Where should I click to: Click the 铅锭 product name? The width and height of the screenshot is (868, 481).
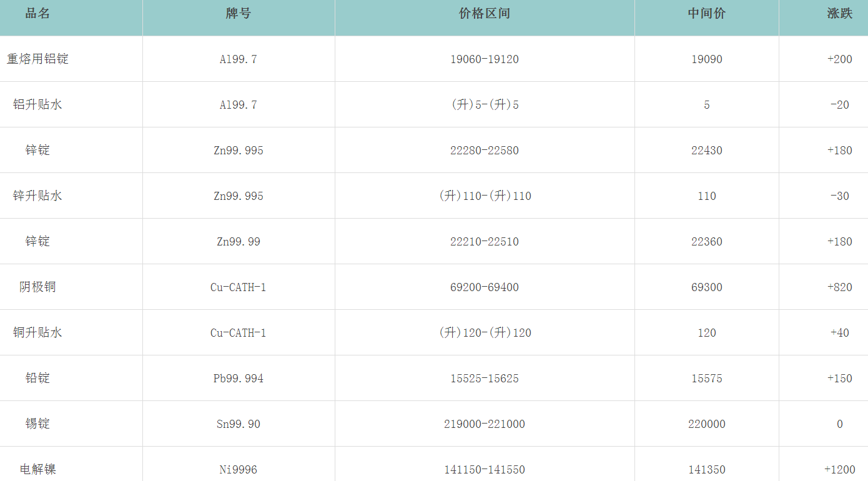point(37,379)
